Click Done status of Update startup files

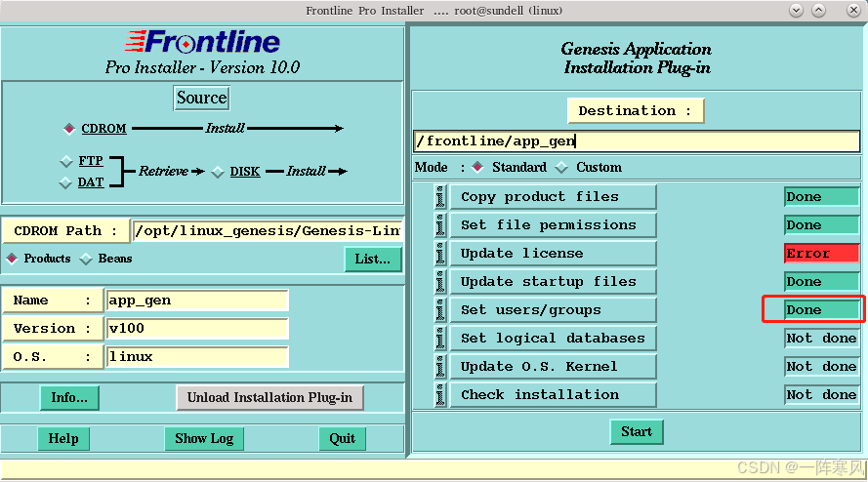pos(821,282)
